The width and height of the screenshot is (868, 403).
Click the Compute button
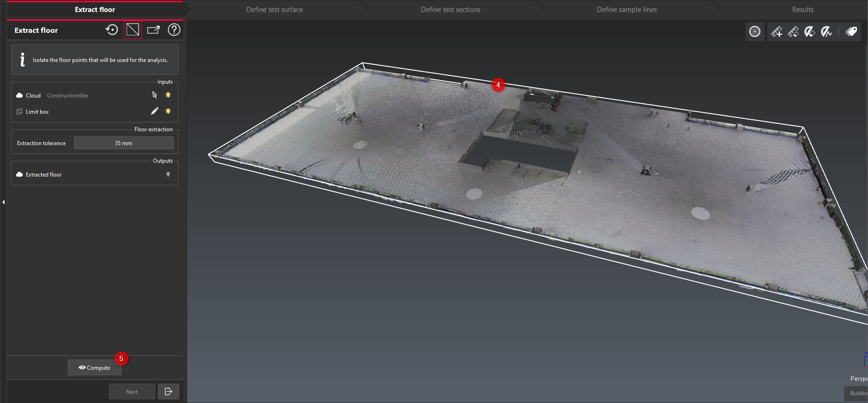point(95,368)
